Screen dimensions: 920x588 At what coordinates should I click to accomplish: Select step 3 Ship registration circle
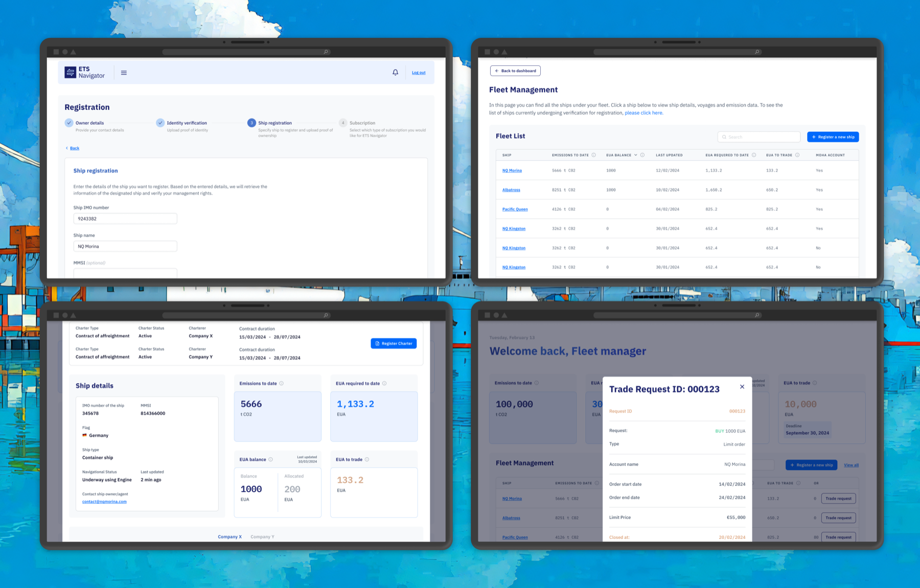251,123
